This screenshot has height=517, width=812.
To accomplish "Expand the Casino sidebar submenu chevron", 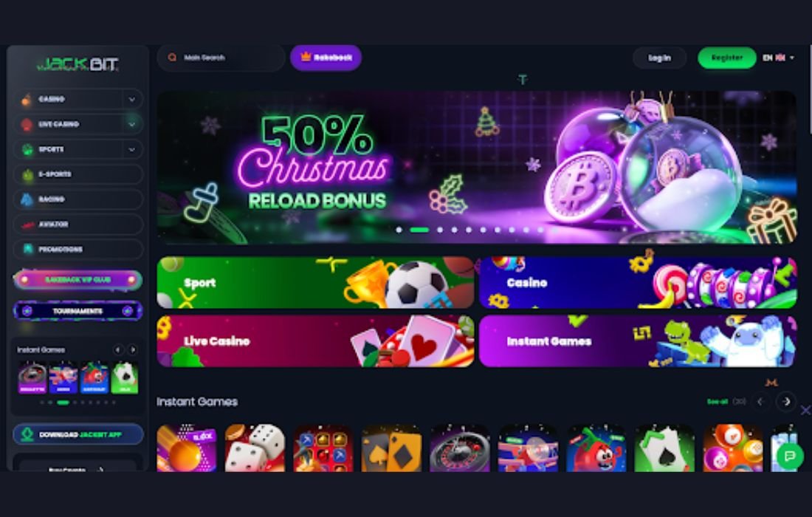I will 132,99.
